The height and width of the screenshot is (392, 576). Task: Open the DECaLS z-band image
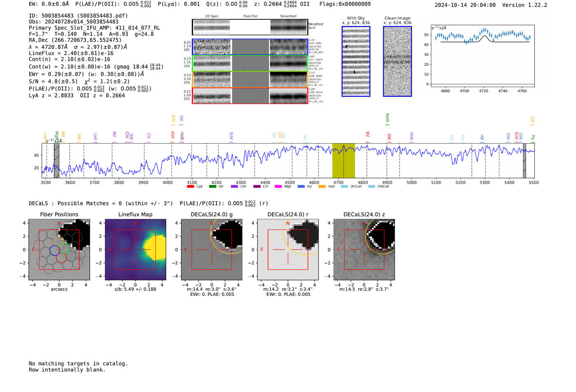pyautogui.click(x=364, y=250)
